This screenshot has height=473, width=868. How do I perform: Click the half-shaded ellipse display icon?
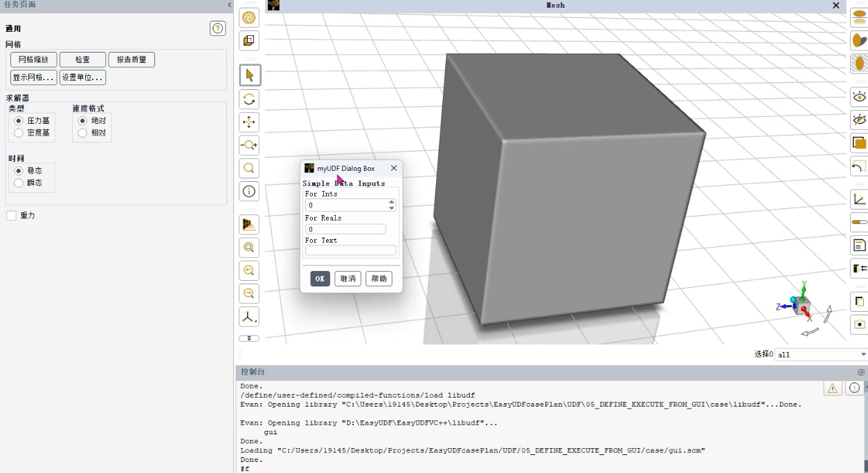860,41
